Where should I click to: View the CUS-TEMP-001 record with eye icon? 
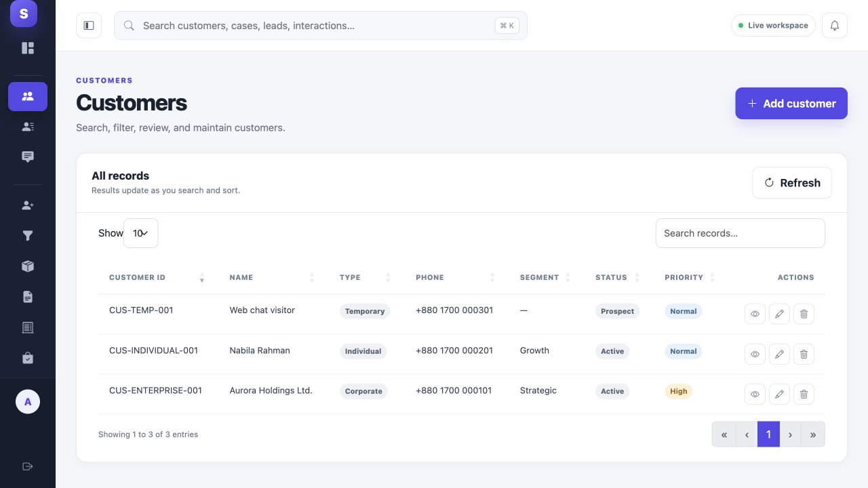(x=755, y=314)
